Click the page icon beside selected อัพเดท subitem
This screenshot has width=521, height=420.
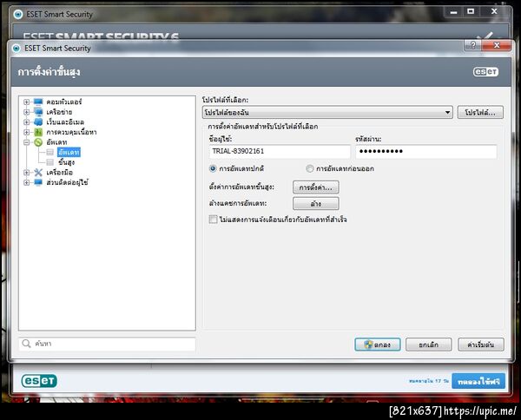[x=49, y=152]
